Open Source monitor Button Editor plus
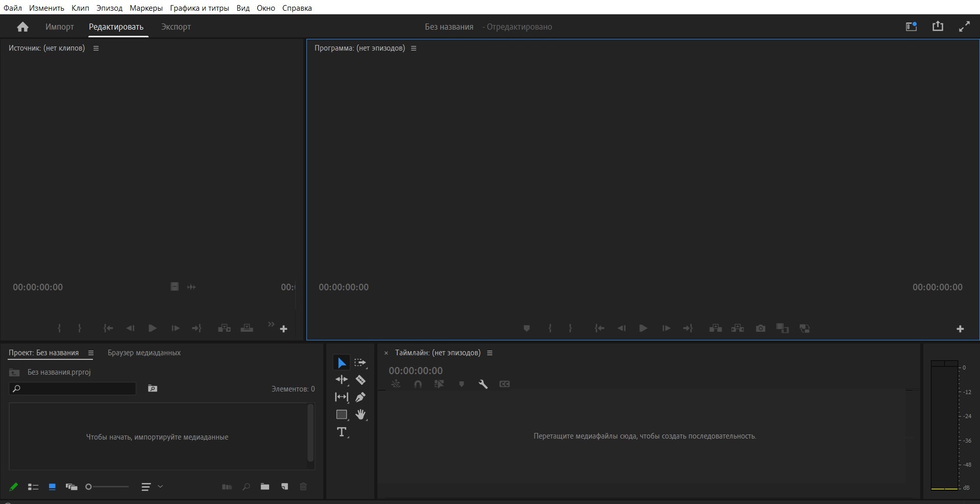980x504 pixels. 284,329
